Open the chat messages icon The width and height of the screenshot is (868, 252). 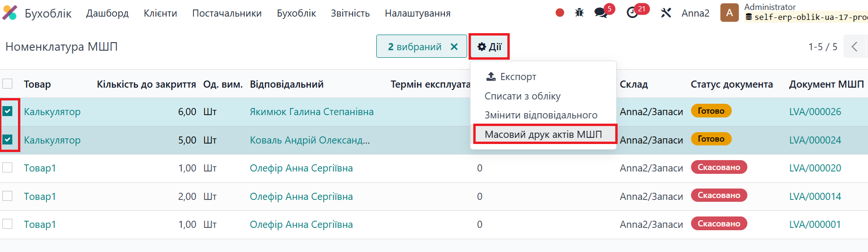tap(601, 13)
